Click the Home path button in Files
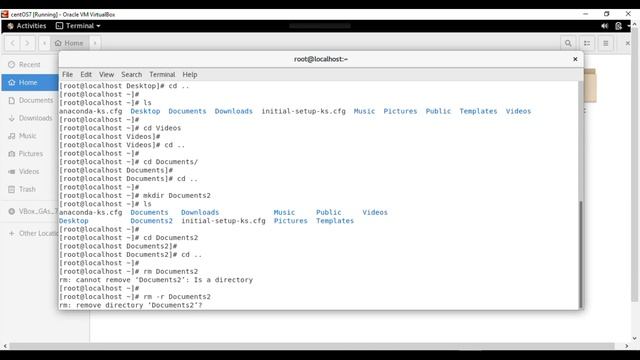Image resolution: width=640 pixels, height=360 pixels. [x=69, y=43]
